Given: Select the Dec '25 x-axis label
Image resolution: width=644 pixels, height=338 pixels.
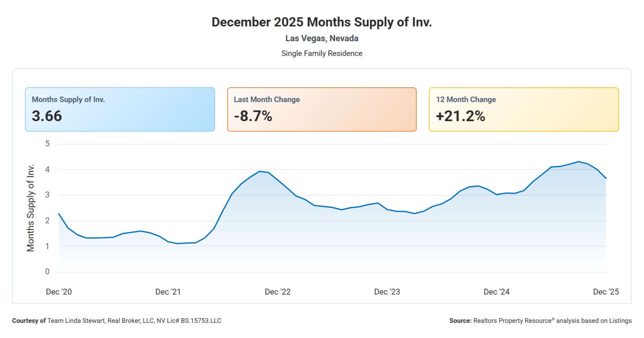Looking at the screenshot, I should coord(606,292).
